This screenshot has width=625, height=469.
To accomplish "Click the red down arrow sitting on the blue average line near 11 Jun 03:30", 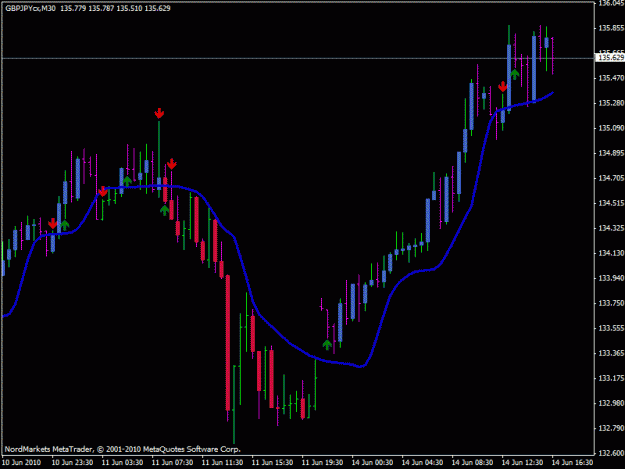I will point(103,191).
